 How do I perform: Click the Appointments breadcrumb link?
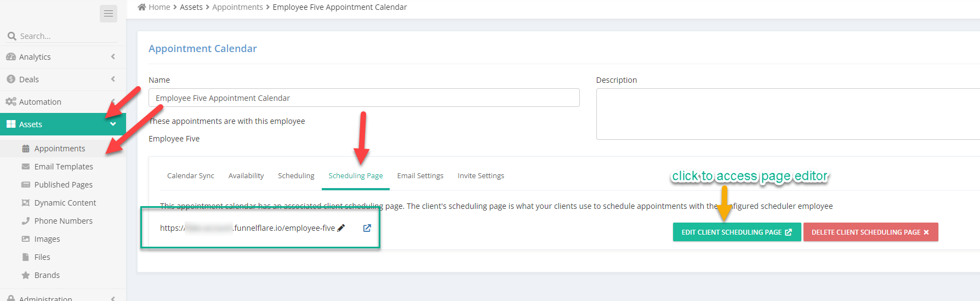click(238, 7)
